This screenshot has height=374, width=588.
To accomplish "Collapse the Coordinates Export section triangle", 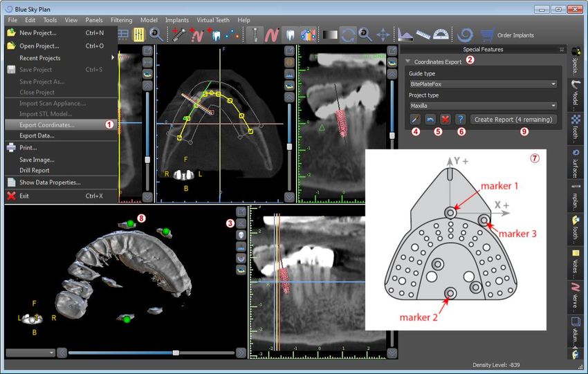I will point(407,62).
